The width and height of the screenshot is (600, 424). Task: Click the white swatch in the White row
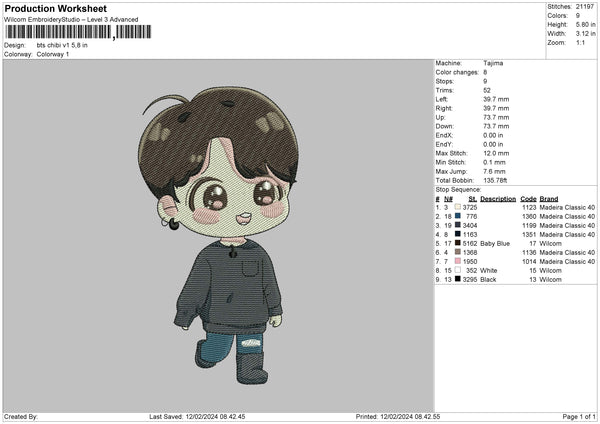457,270
